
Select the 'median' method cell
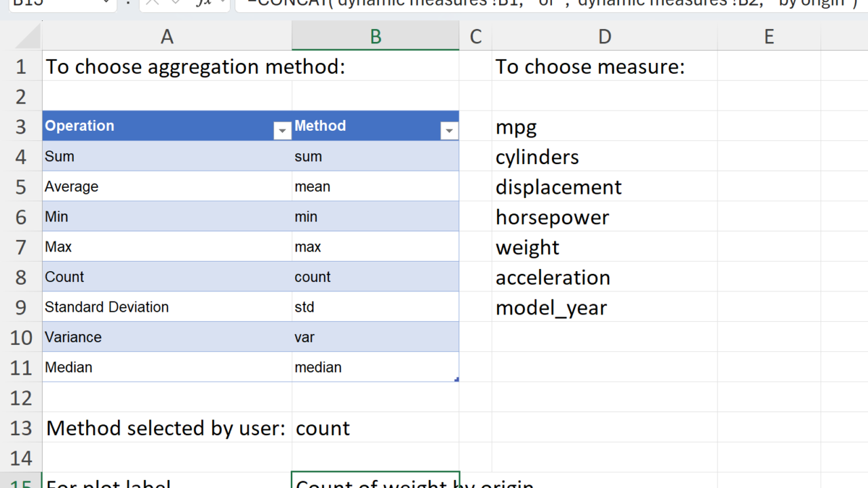tap(318, 367)
